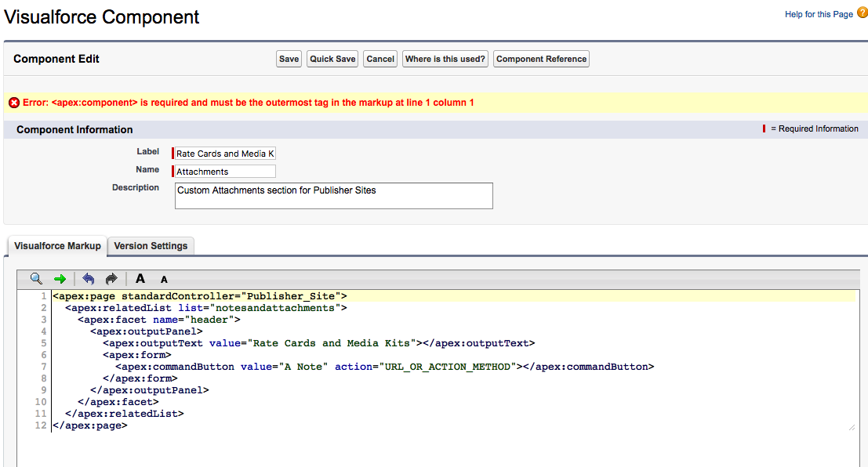
Task: Click the apex:page line 1 in code editor
Action: [x=200, y=296]
